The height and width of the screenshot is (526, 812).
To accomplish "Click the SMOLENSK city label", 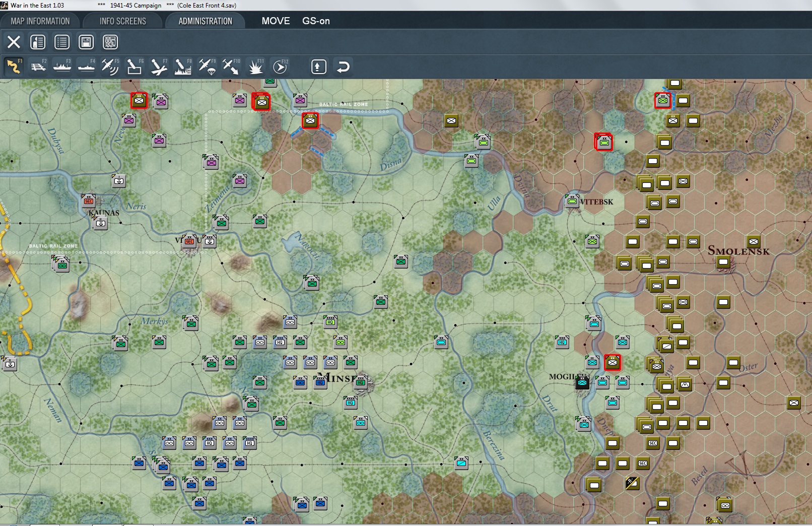I will tap(738, 250).
